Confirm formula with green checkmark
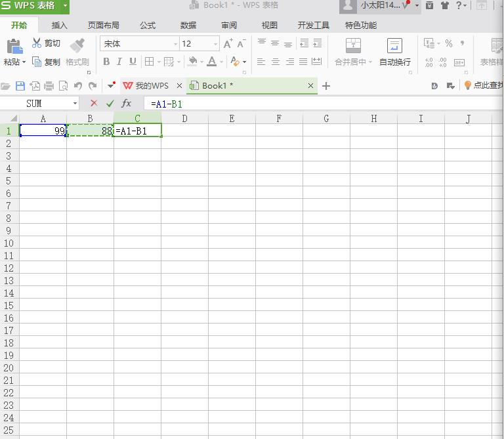504x439 pixels. pos(110,104)
